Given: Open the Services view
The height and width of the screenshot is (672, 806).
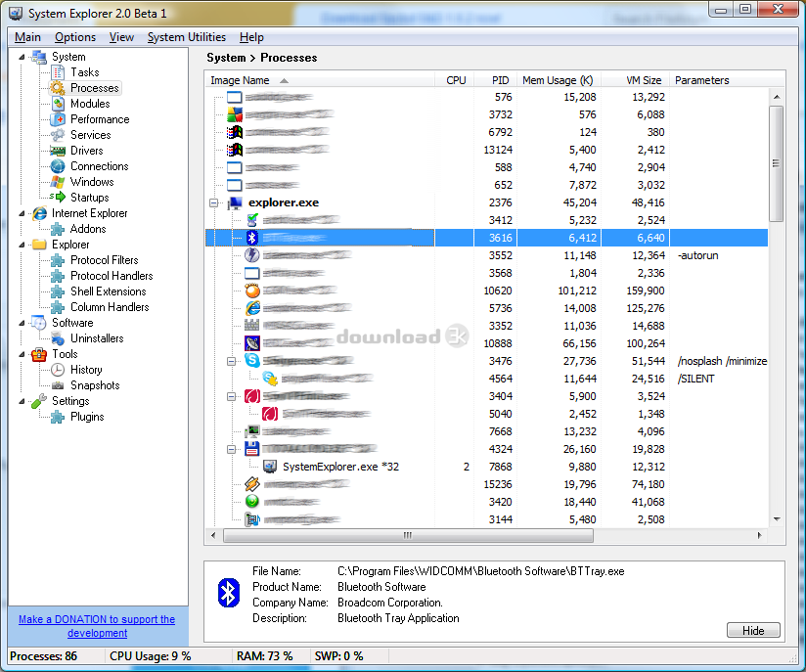Looking at the screenshot, I should 89,134.
